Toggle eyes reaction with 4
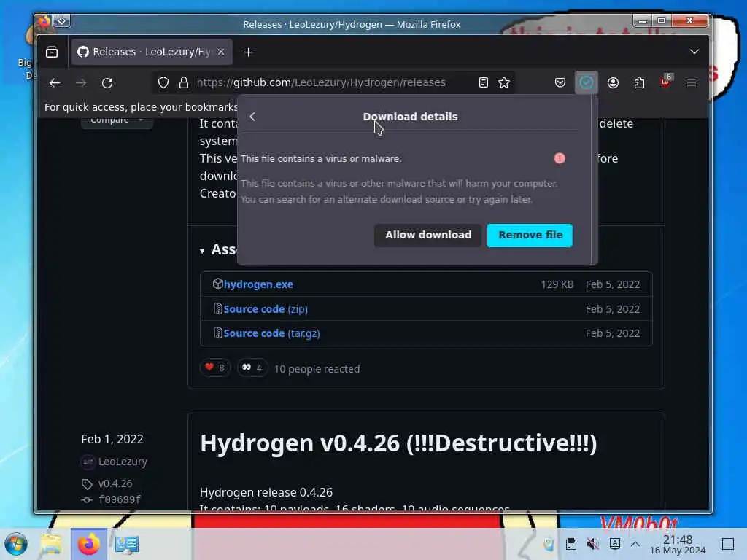747x560 pixels. click(252, 367)
